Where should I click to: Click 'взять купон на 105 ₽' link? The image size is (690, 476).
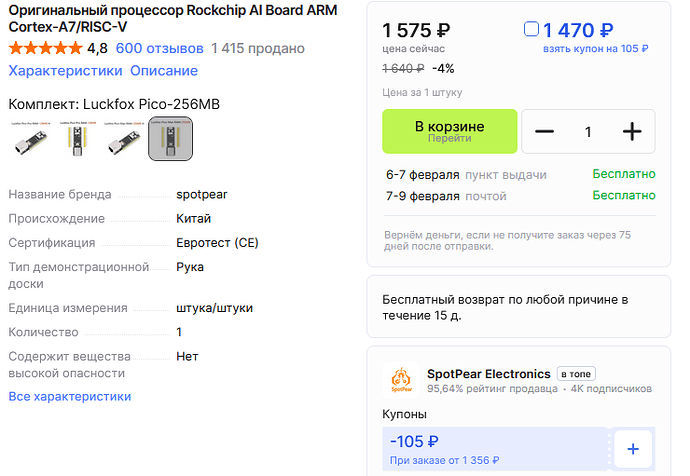pyautogui.click(x=595, y=48)
